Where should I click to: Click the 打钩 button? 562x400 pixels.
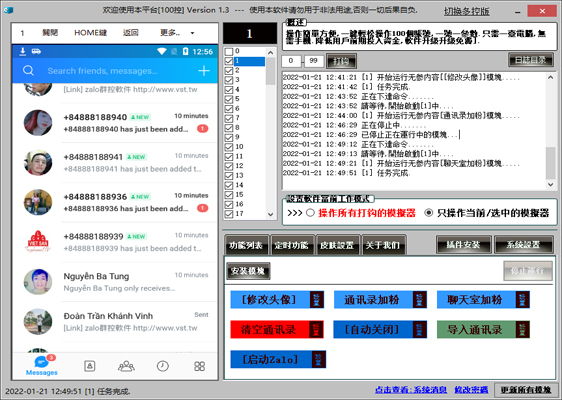tap(341, 61)
